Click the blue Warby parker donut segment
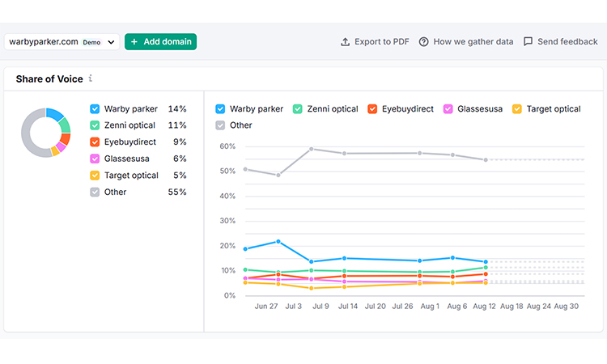607x364 pixels. click(53, 113)
